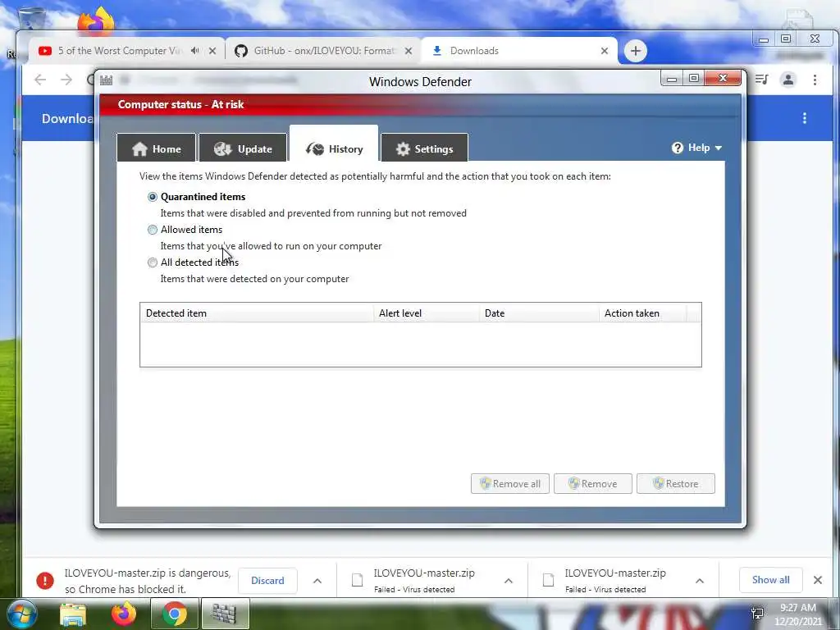Image resolution: width=840 pixels, height=630 pixels.
Task: Expand the Help dropdown arrow
Action: pyautogui.click(x=719, y=148)
